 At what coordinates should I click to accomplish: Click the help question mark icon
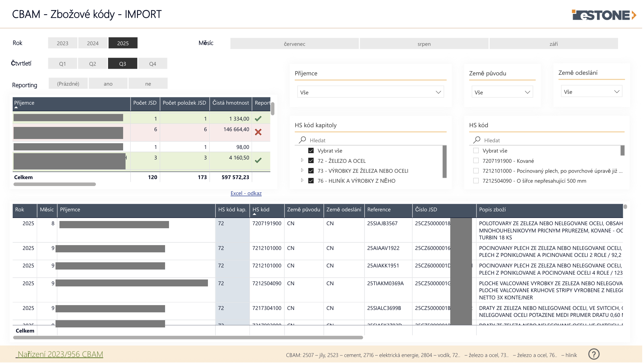pos(594,354)
